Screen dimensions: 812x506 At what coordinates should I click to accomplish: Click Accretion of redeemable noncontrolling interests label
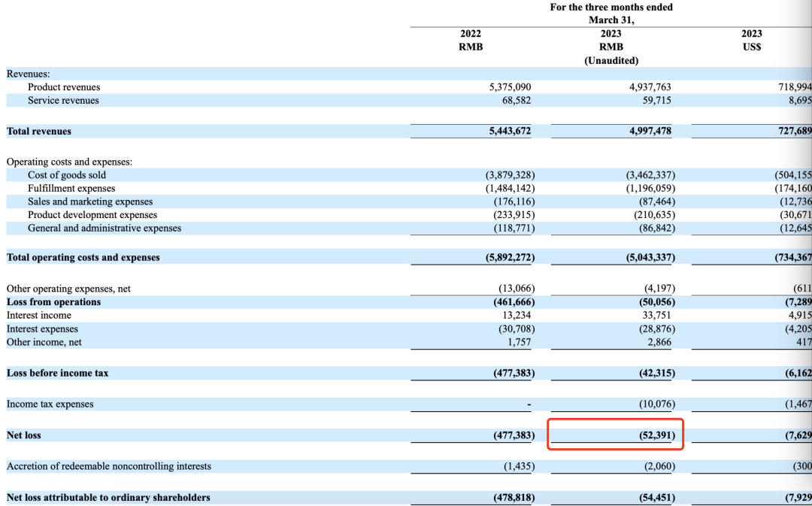point(109,466)
